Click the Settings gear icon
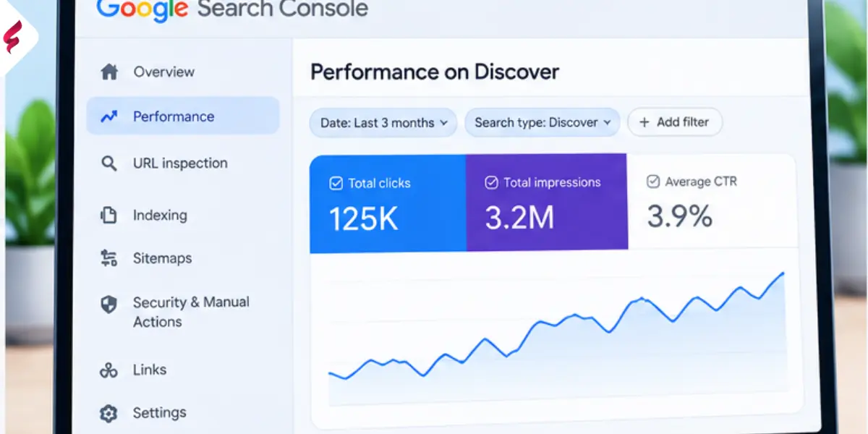The width and height of the screenshot is (868, 434). point(109,413)
